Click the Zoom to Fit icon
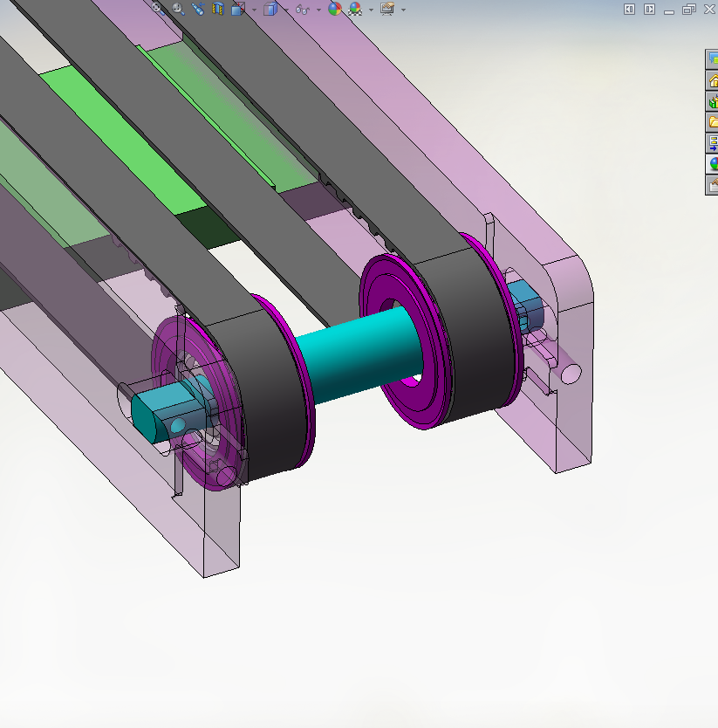718x728 pixels. 158,9
